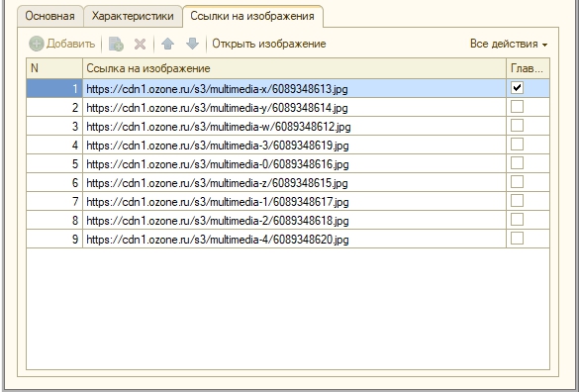579x392 pixels.
Task: Click the Открыть изображение button
Action: 269,44
